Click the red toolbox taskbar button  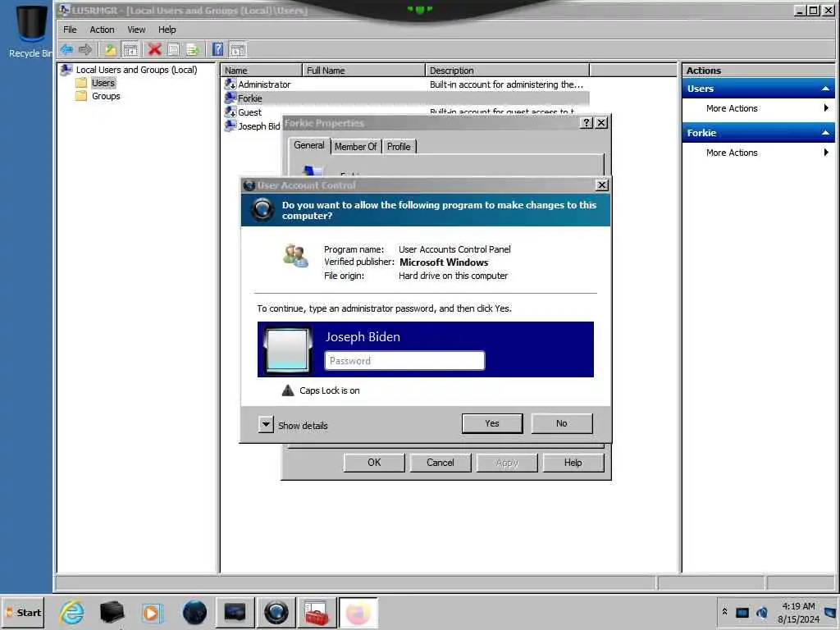[x=317, y=612]
